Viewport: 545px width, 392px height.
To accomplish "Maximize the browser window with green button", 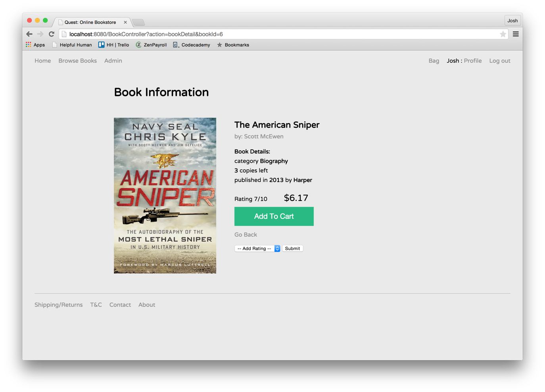I will pyautogui.click(x=45, y=20).
